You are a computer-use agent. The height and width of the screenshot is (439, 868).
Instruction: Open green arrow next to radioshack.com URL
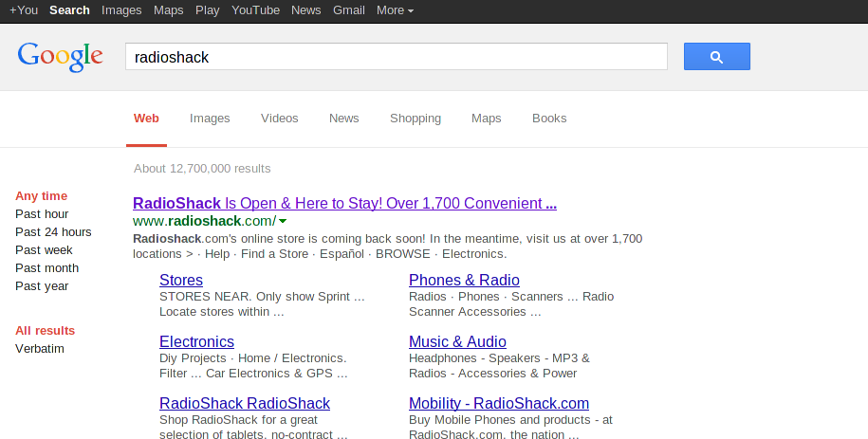(x=283, y=221)
